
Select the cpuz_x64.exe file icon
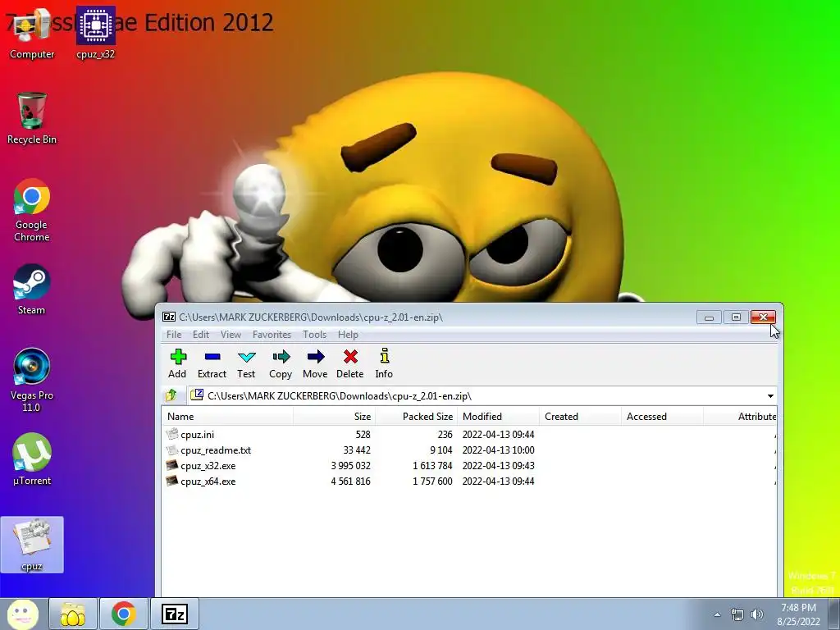tap(172, 481)
